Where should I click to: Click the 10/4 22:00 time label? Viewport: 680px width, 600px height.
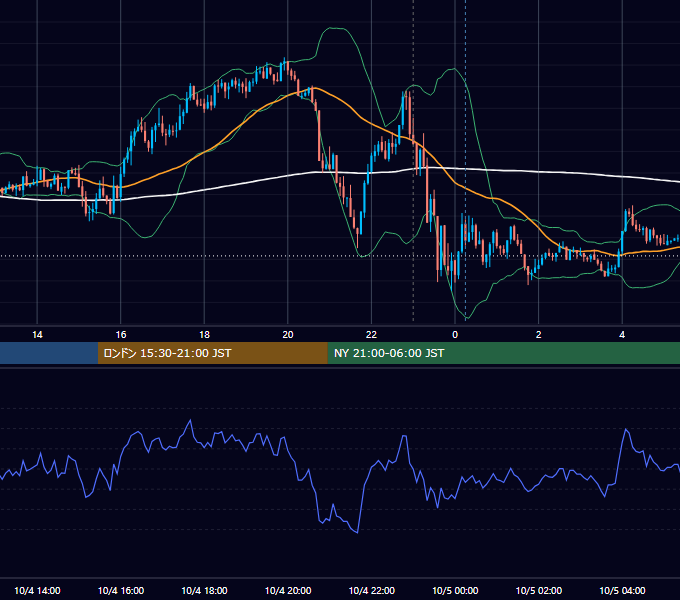[x=372, y=590]
